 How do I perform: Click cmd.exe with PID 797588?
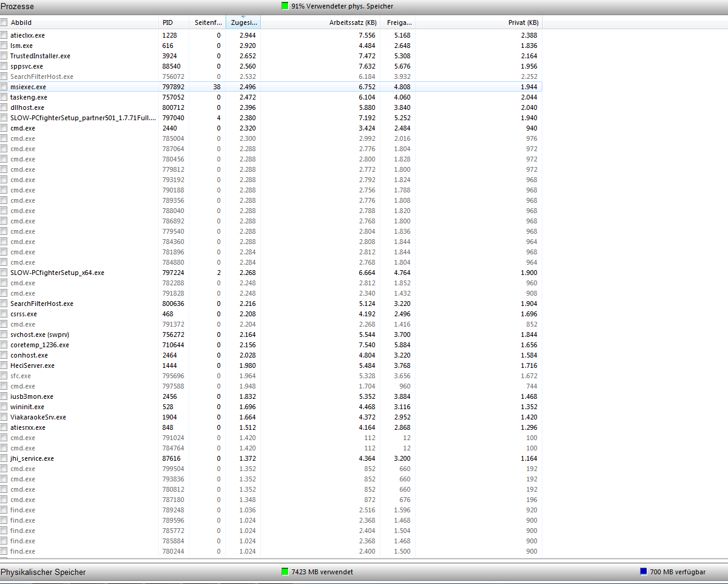click(22, 386)
